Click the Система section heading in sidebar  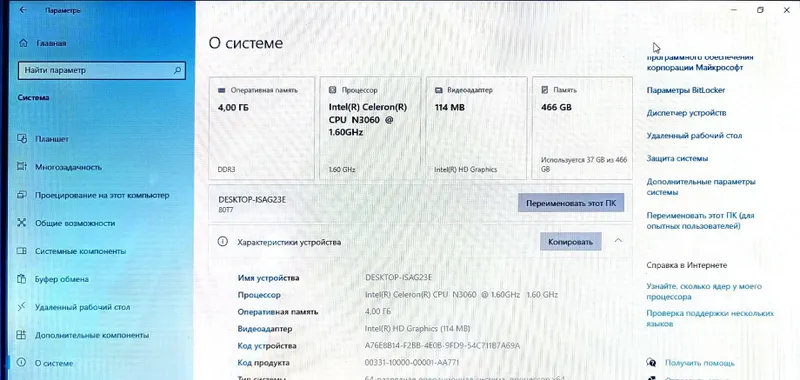[33, 97]
